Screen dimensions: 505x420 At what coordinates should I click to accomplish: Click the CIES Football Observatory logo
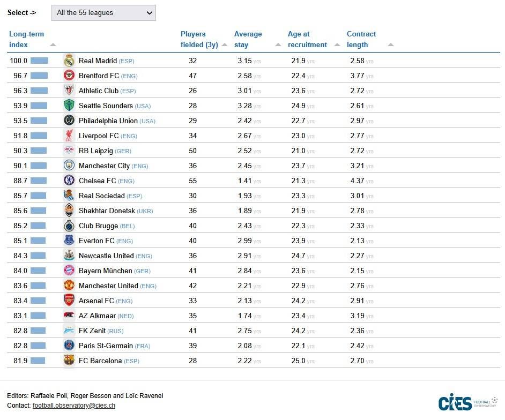467,402
